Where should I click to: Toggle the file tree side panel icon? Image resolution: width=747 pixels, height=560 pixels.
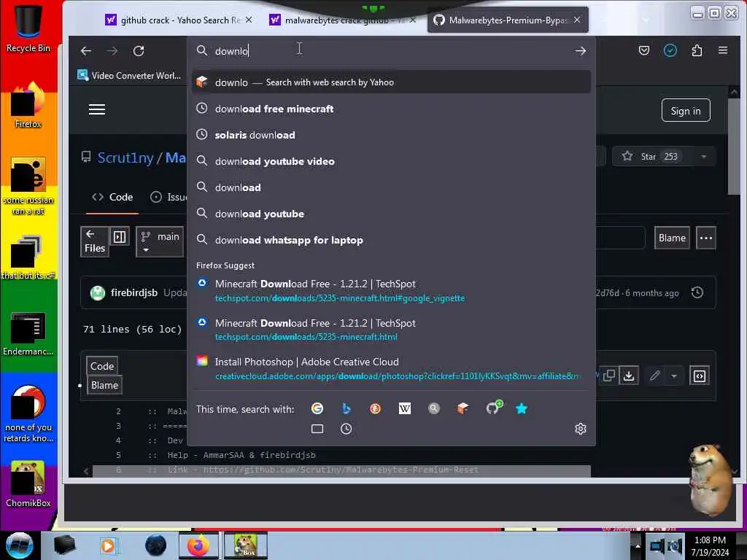coord(120,237)
